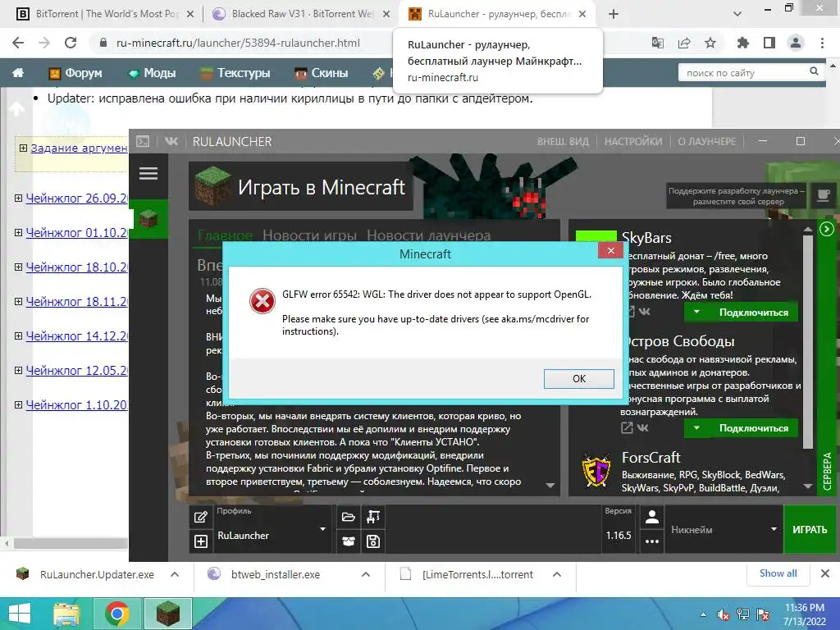Switch to Новости игры tab

(x=309, y=235)
